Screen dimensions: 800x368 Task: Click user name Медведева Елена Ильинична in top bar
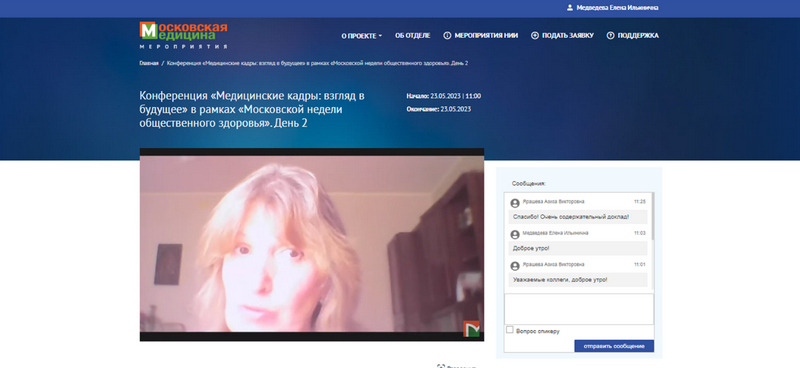click(x=617, y=8)
